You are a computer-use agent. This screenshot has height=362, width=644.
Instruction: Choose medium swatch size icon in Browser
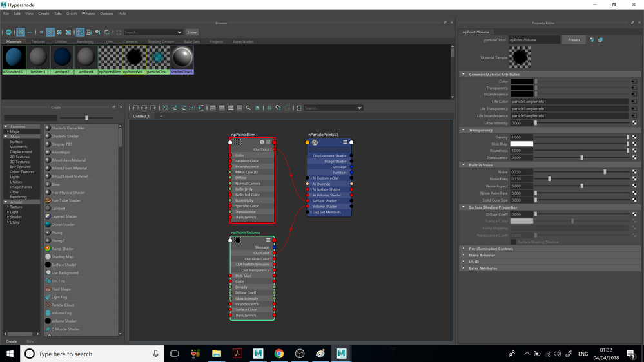pyautogui.click(x=50, y=32)
